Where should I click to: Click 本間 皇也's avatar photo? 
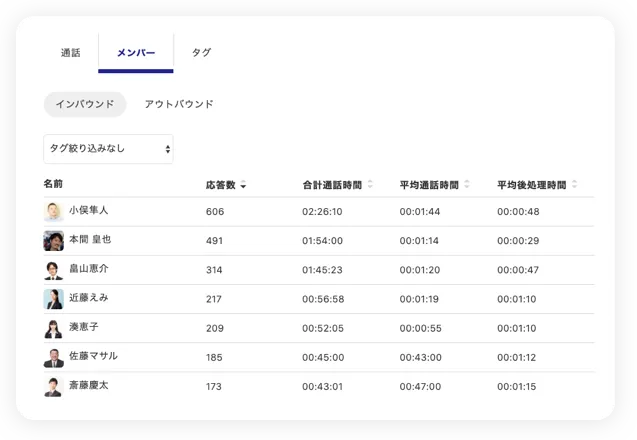pyautogui.click(x=54, y=241)
